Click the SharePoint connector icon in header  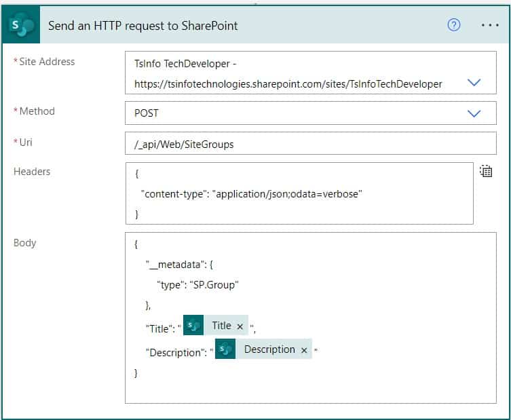21,25
